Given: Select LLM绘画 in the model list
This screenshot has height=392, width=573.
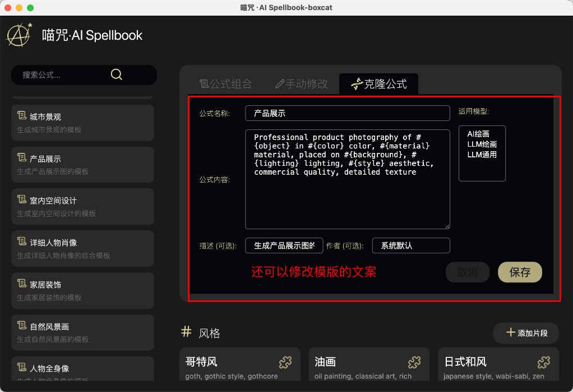Looking at the screenshot, I should pos(482,144).
